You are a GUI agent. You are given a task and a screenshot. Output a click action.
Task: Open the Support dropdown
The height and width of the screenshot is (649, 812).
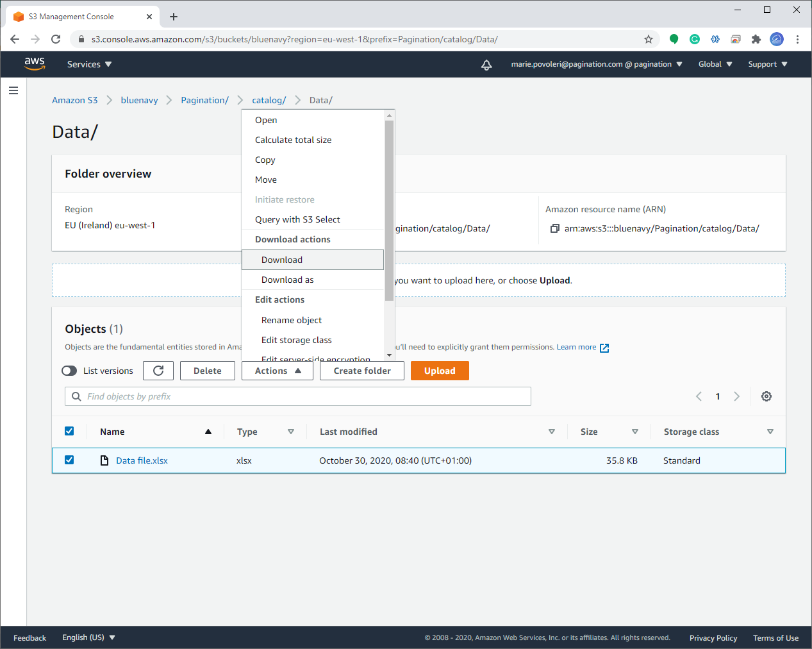[768, 64]
